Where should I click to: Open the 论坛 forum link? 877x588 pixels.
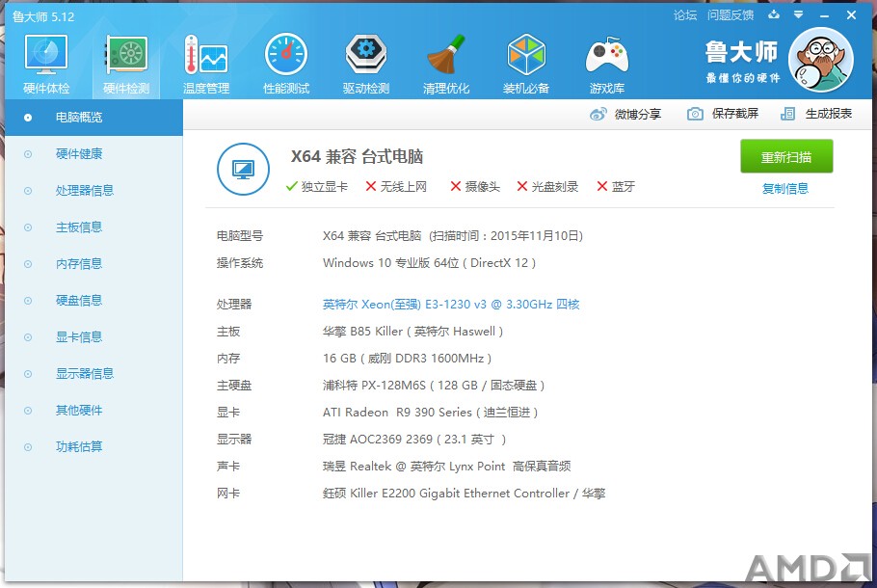(685, 15)
